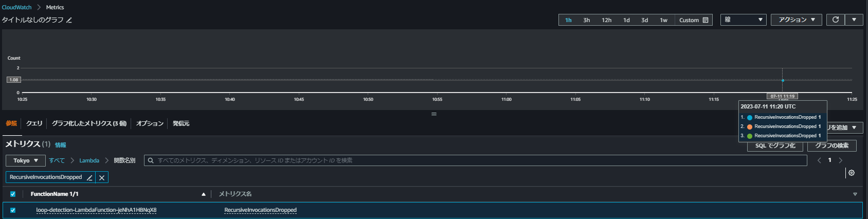Select the 3d time range

tap(644, 20)
